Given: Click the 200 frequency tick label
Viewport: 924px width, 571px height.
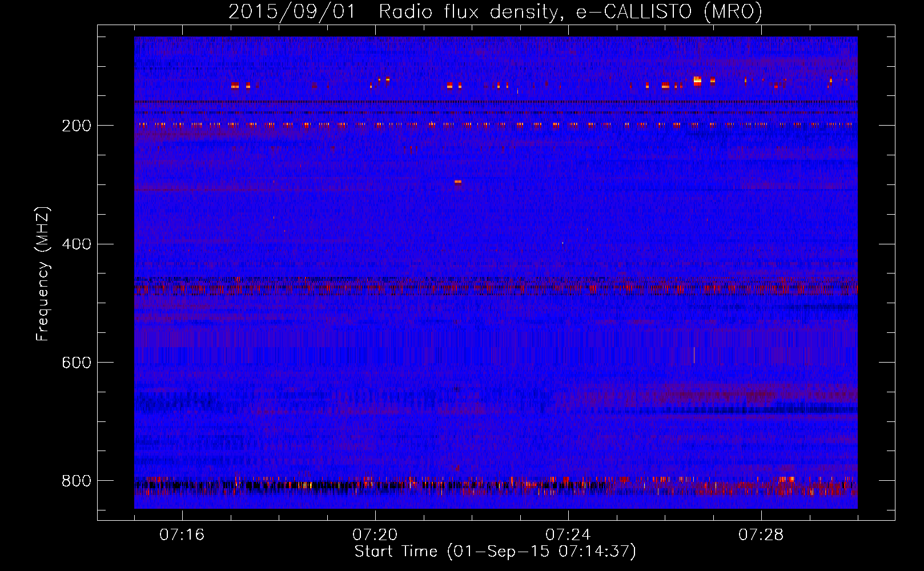Looking at the screenshot, I should [76, 126].
